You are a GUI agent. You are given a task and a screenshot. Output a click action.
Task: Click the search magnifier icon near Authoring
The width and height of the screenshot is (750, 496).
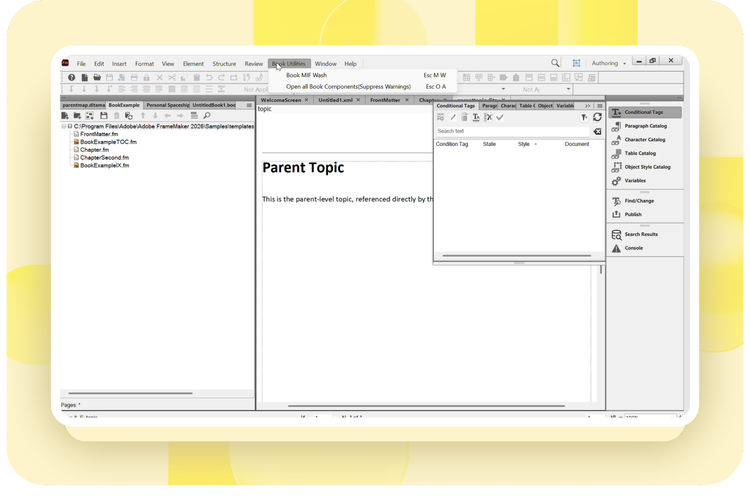pyautogui.click(x=555, y=63)
